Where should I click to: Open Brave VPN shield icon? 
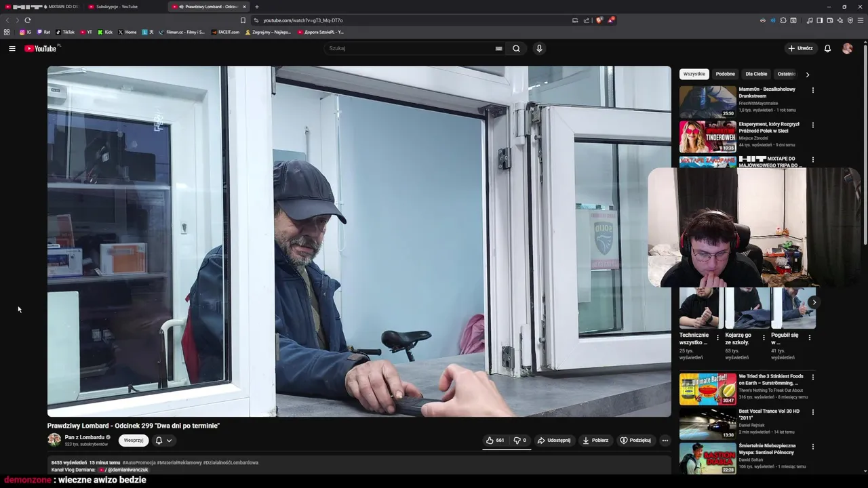pyautogui.click(x=850, y=20)
